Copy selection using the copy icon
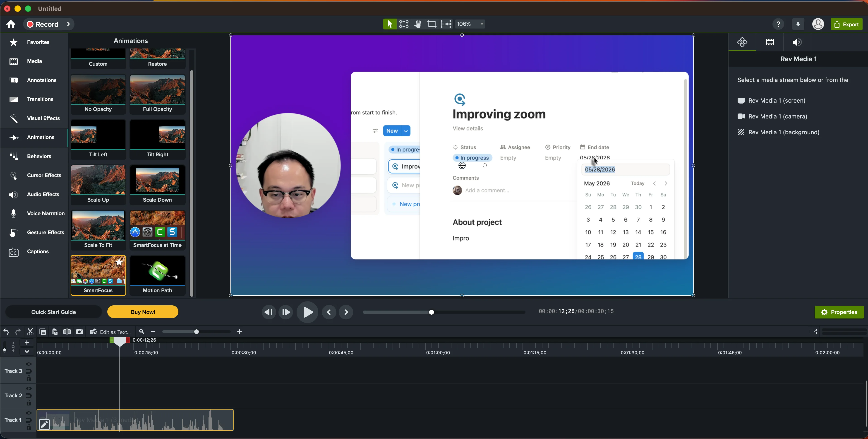The width and height of the screenshot is (868, 439). pos(43,332)
